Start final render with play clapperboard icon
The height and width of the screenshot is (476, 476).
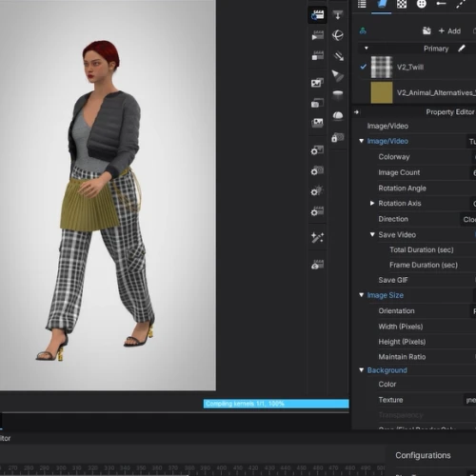[x=317, y=35]
